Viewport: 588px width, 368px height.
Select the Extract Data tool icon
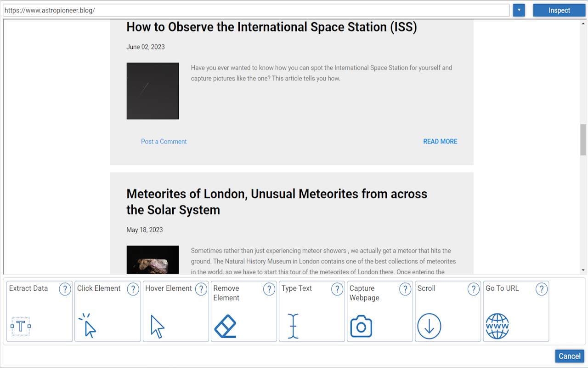[x=21, y=326]
